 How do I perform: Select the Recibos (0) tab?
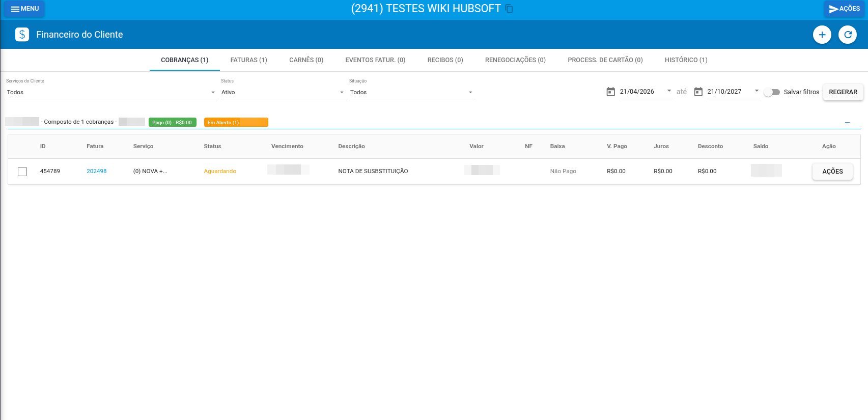pyautogui.click(x=445, y=60)
